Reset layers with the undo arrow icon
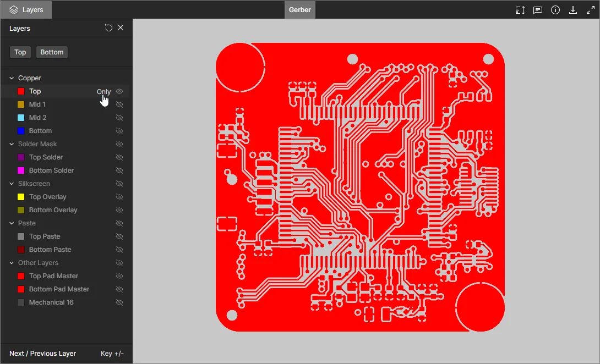This screenshot has height=364, width=600. pyautogui.click(x=108, y=27)
